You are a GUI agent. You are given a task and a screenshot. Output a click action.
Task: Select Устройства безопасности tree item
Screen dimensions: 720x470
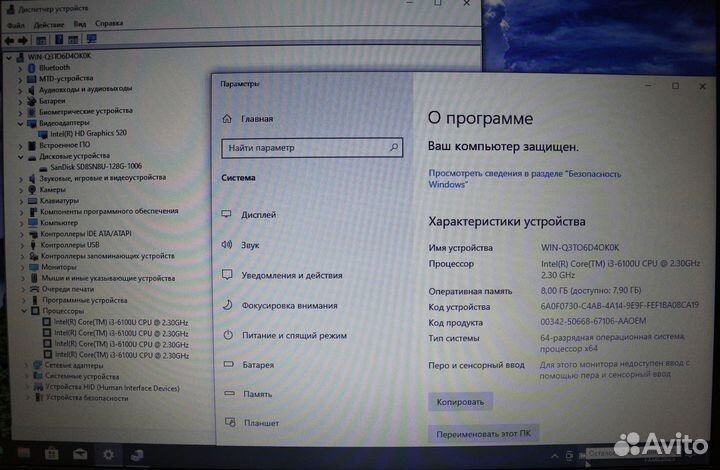point(87,398)
